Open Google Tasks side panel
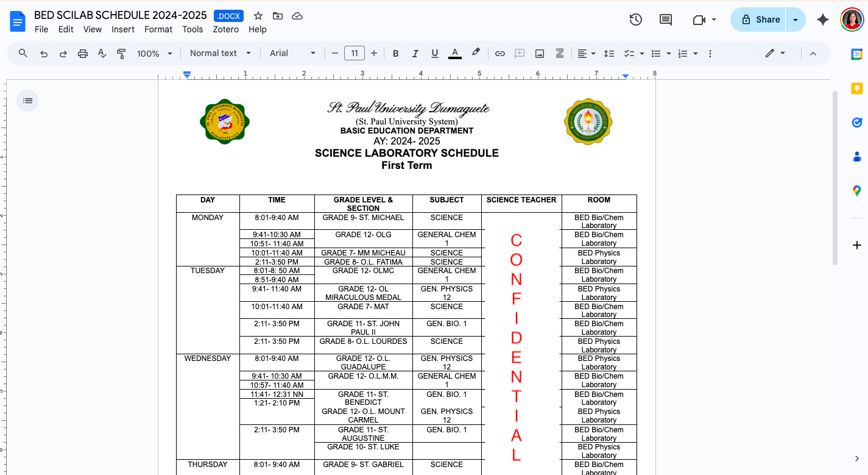This screenshot has height=475, width=868. click(856, 123)
